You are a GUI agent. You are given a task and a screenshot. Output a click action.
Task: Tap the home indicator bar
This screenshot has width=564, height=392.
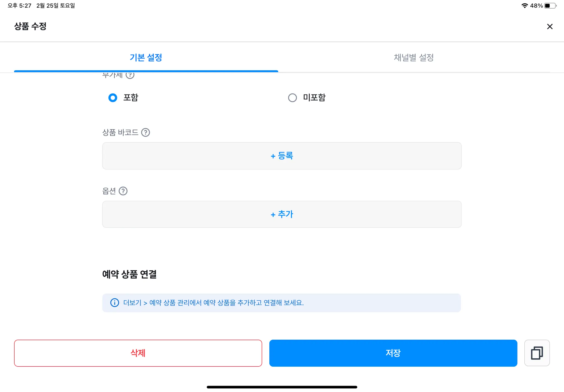[282, 387]
